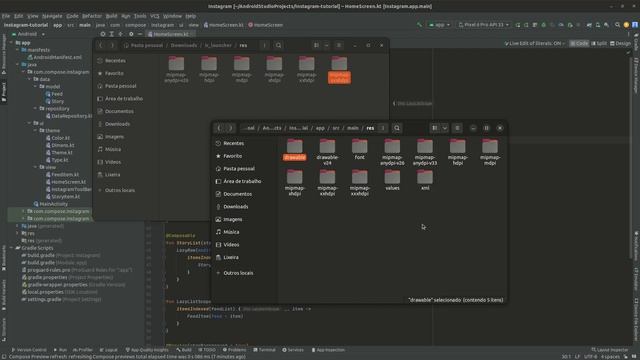This screenshot has width=640, height=360.
Task: Click search icon in the ic_launcher Files window
Action: point(278,45)
